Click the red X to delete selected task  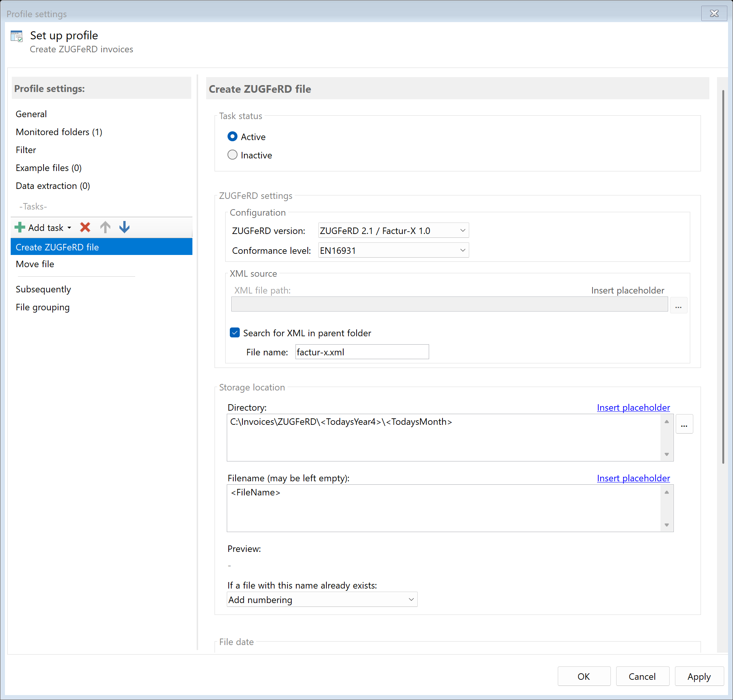click(85, 227)
